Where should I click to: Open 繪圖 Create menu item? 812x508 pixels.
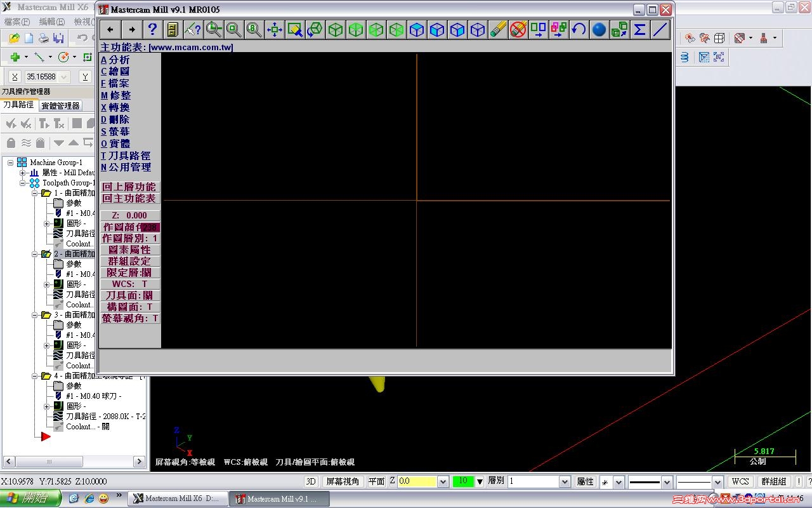[115, 71]
